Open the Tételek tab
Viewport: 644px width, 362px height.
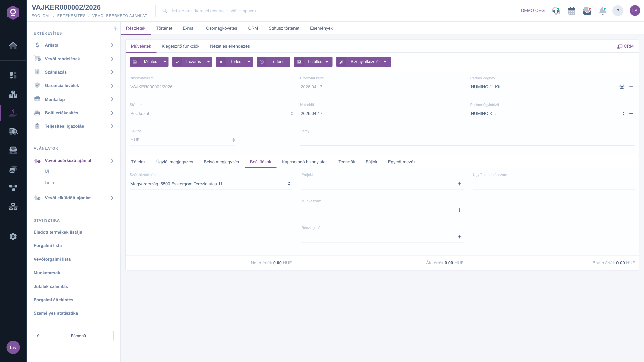(x=138, y=162)
